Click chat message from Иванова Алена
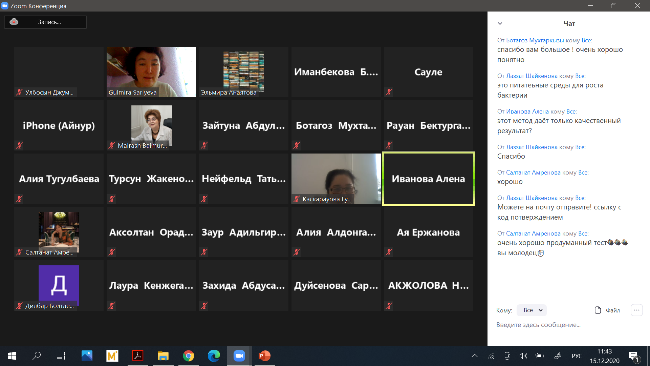 pyautogui.click(x=559, y=125)
